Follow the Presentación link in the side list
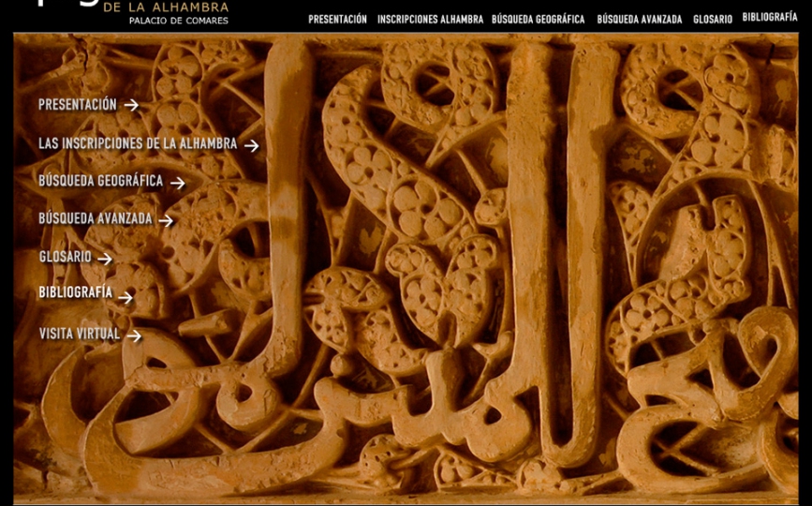The height and width of the screenshot is (506, 812). (x=78, y=105)
